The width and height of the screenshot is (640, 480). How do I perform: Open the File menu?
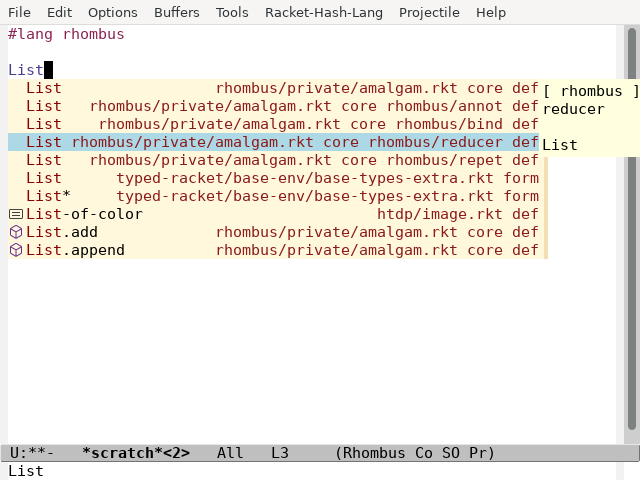click(x=19, y=12)
